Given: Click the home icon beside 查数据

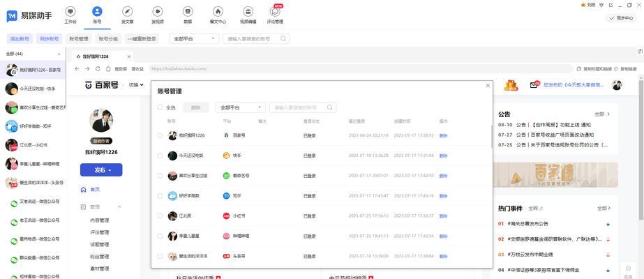Looking at the screenshot, I should pyautogui.click(x=108, y=69).
